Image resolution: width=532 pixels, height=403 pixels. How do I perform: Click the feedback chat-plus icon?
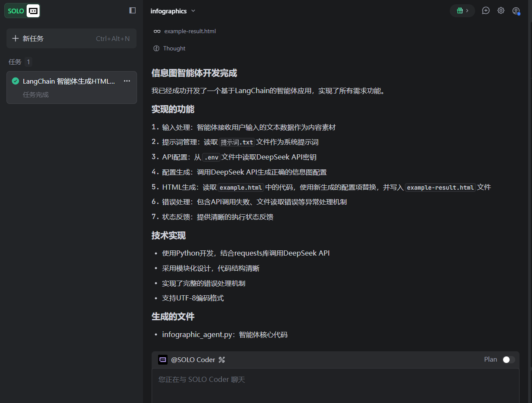click(485, 10)
